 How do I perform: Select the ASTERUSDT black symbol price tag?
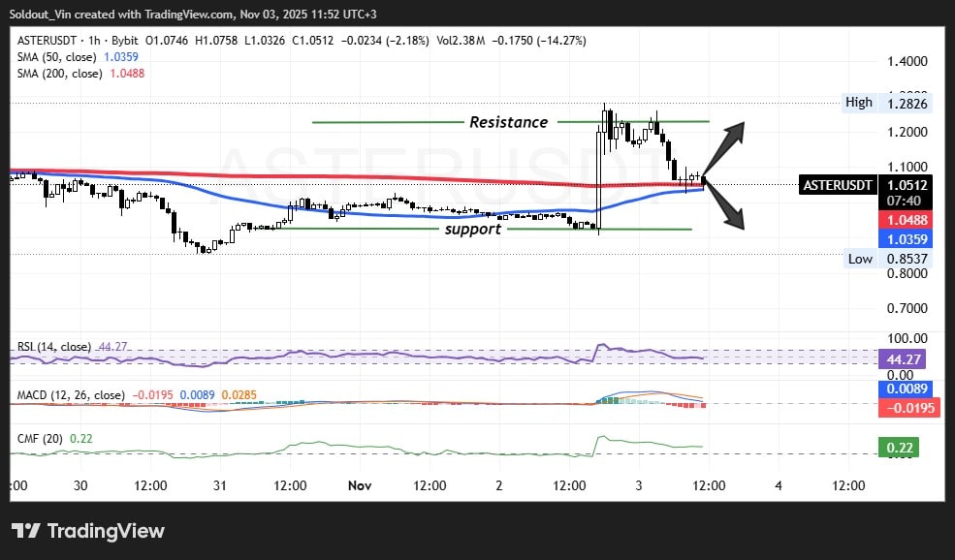click(838, 185)
